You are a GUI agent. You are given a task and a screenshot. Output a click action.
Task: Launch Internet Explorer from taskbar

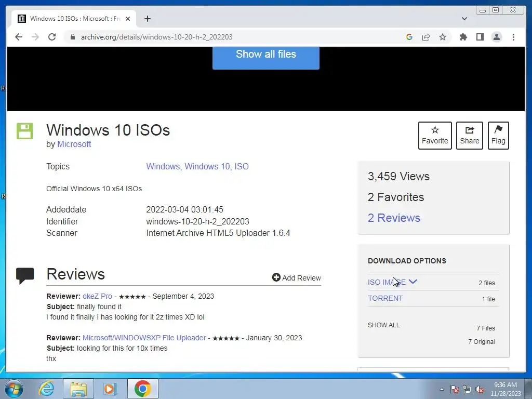[46, 389]
